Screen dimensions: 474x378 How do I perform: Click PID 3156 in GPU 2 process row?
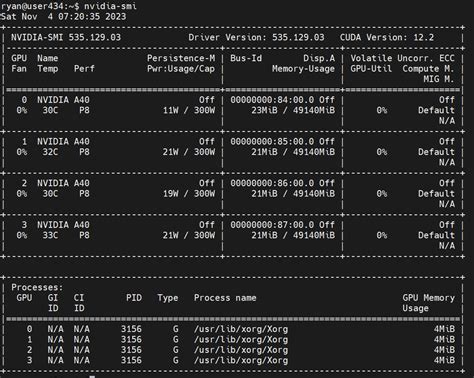coord(131,350)
